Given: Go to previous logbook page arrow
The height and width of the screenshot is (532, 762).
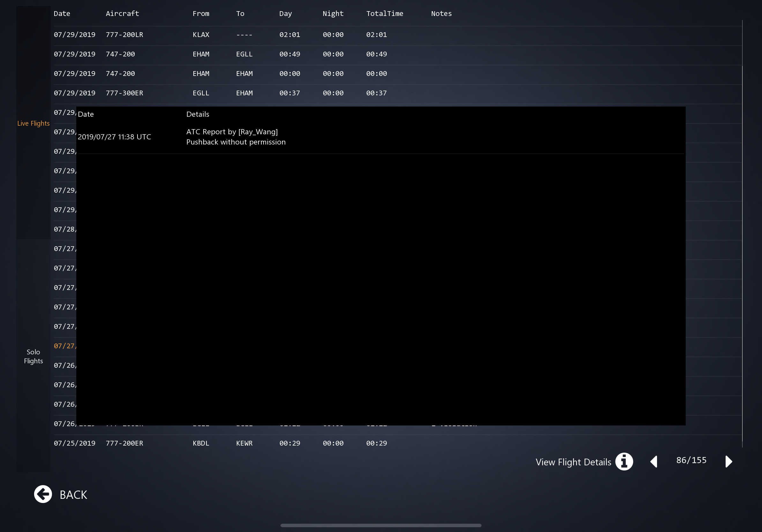Looking at the screenshot, I should click(654, 462).
